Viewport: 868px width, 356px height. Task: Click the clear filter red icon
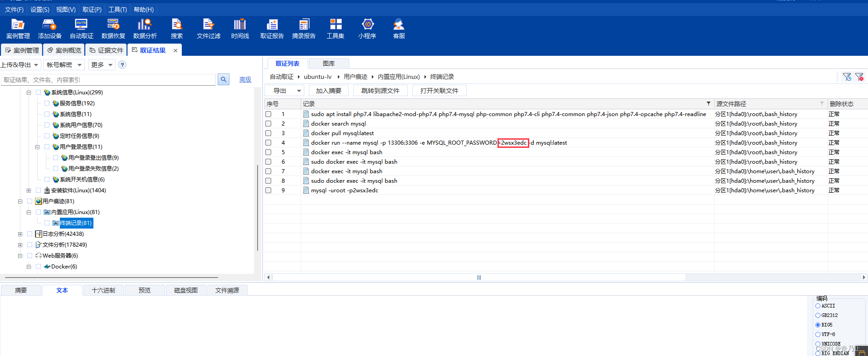pos(859,77)
